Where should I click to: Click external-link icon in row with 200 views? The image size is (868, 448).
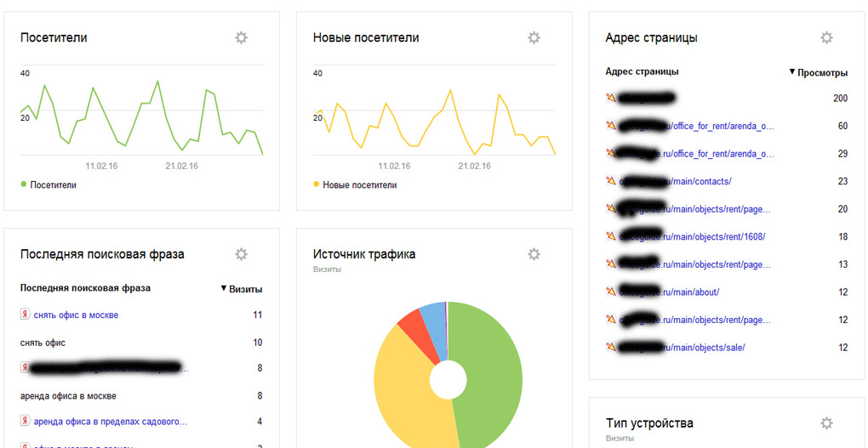[x=611, y=98]
